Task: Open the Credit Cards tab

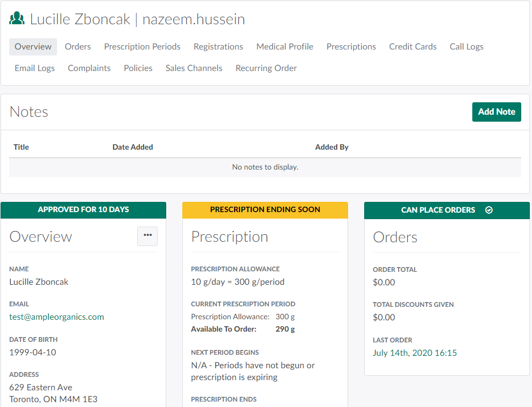Action: click(413, 47)
